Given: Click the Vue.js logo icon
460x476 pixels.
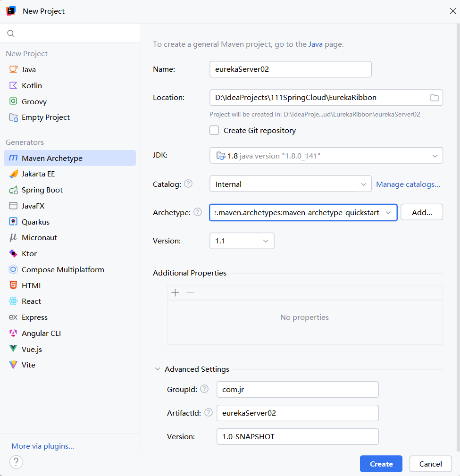Looking at the screenshot, I should tap(13, 349).
